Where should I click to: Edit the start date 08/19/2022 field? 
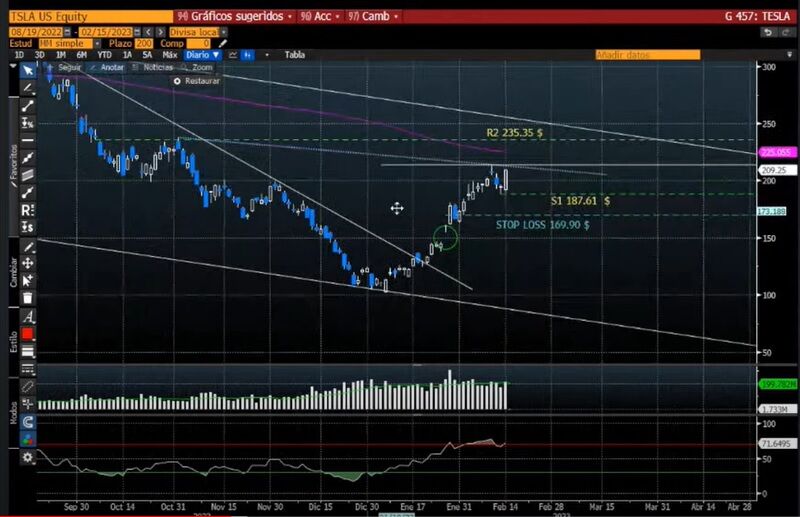(x=36, y=32)
